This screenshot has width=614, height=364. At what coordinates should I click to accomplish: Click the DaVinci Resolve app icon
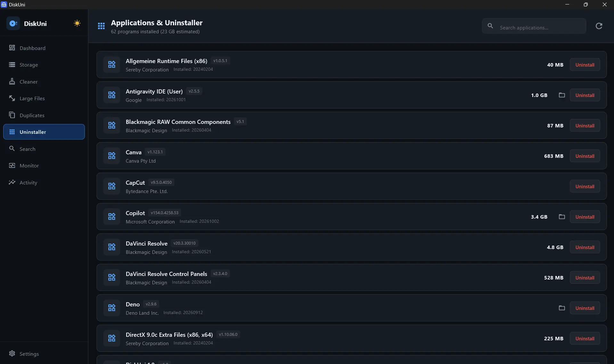click(x=112, y=247)
